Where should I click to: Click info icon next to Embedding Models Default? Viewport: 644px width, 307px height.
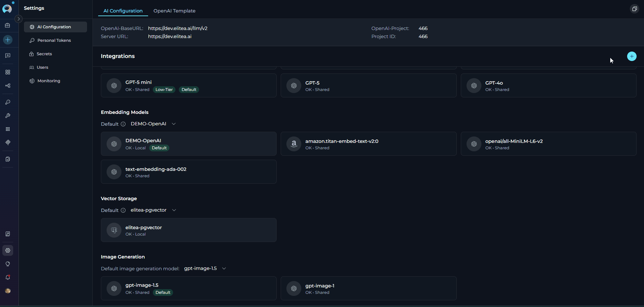pos(123,124)
